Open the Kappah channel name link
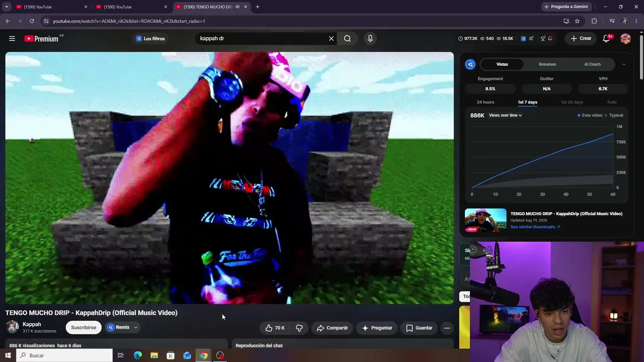The height and width of the screenshot is (362, 644). click(x=32, y=324)
